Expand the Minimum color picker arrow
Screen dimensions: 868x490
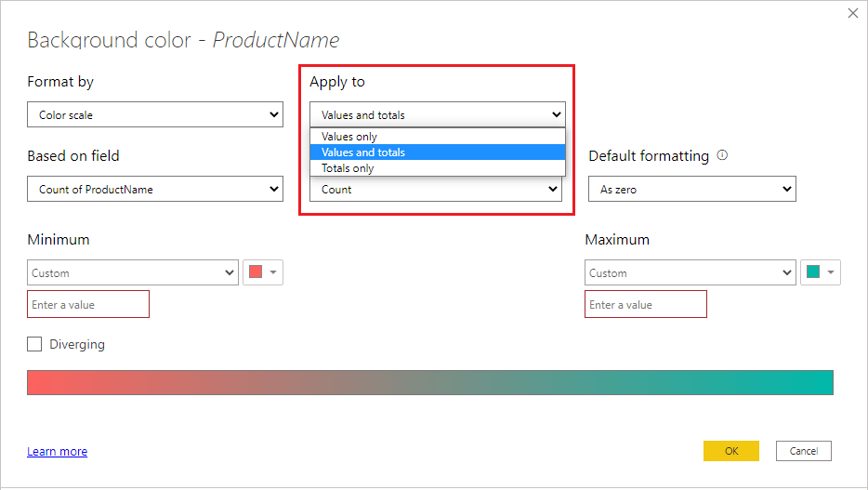click(x=273, y=272)
